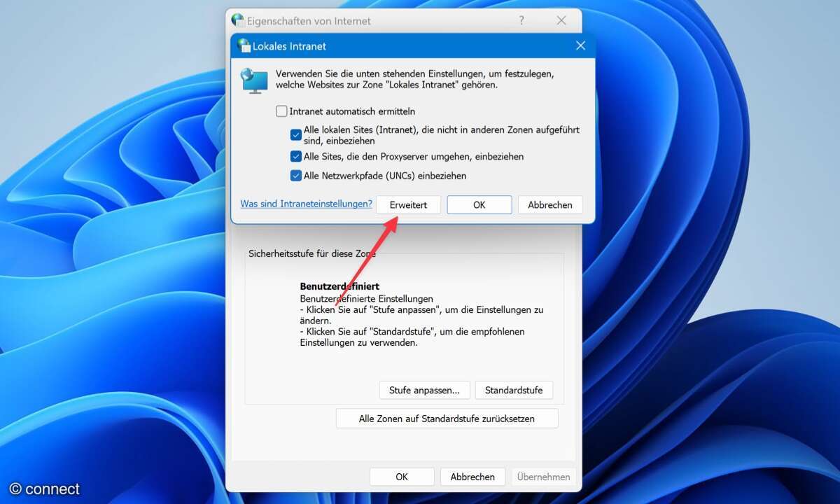The width and height of the screenshot is (840, 504).
Task: Click the computer monitor icon in intranet dialog
Action: [x=253, y=80]
